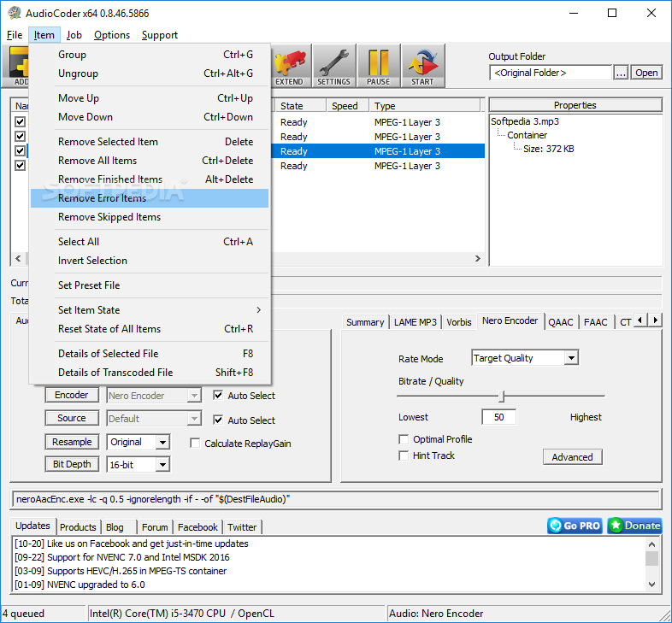Viewport: 672px width, 623px height.
Task: Click the browse '...' output folder button
Action: pos(621,73)
